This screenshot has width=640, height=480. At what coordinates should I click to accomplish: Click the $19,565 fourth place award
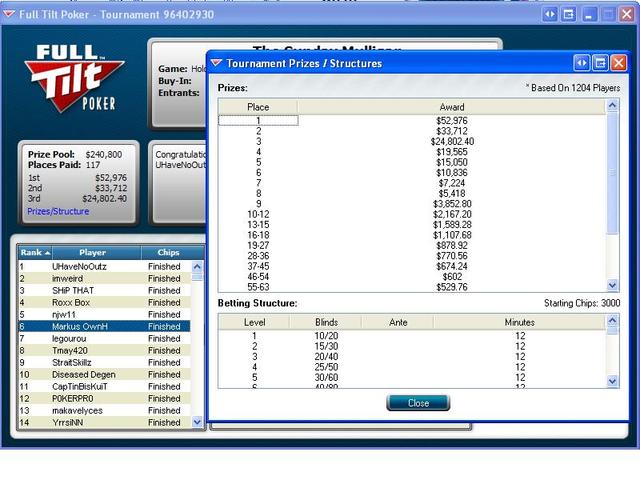click(451, 152)
